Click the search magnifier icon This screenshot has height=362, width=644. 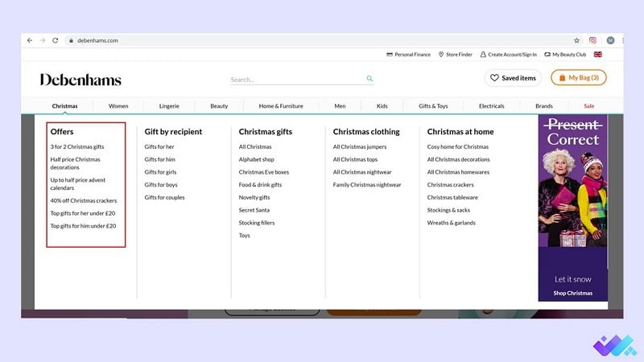click(x=369, y=79)
